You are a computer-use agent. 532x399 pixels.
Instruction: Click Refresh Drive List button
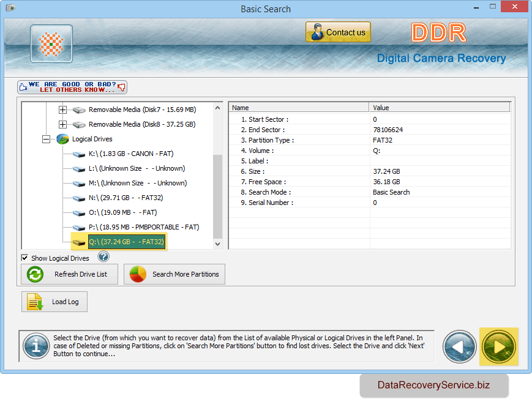[70, 274]
